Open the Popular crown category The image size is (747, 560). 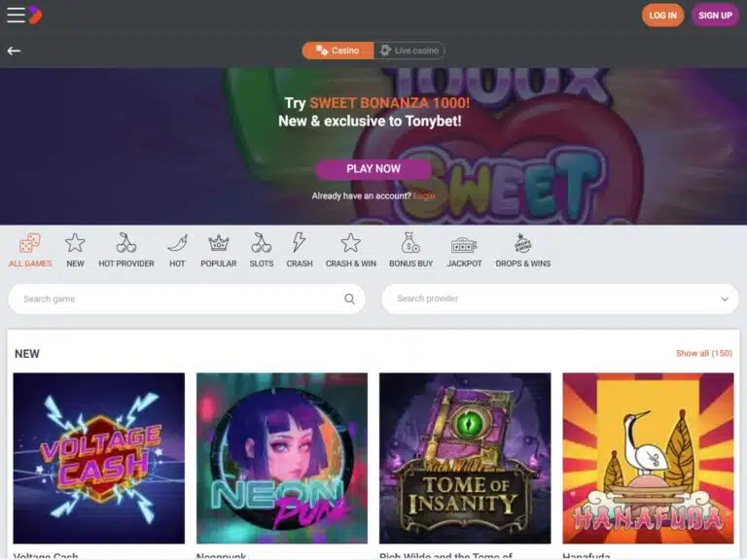(x=219, y=243)
